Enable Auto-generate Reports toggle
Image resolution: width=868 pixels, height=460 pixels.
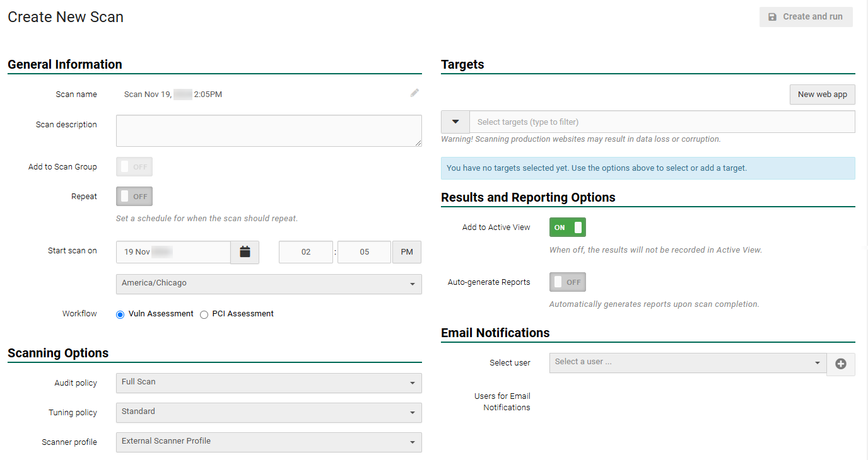click(x=567, y=282)
